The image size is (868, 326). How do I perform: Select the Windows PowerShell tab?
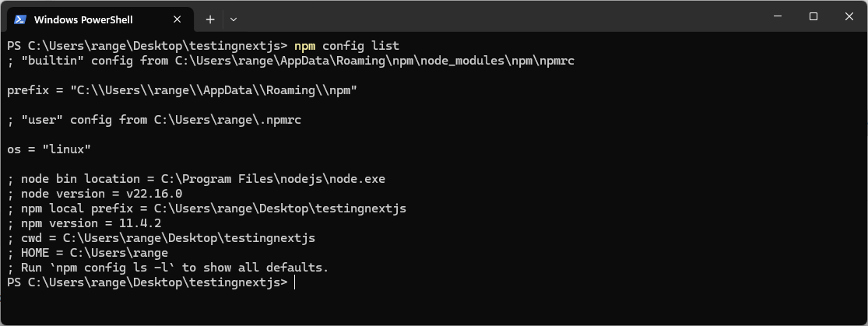[x=86, y=19]
